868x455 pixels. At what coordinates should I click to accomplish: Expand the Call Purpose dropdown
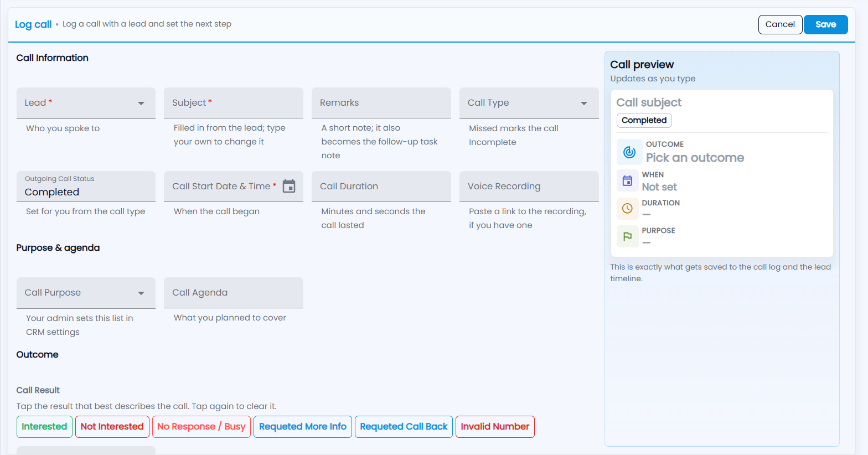(86, 293)
